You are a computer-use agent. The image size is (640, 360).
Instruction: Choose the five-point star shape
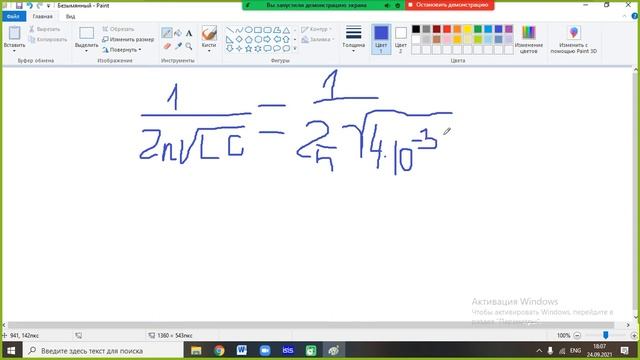248,49
